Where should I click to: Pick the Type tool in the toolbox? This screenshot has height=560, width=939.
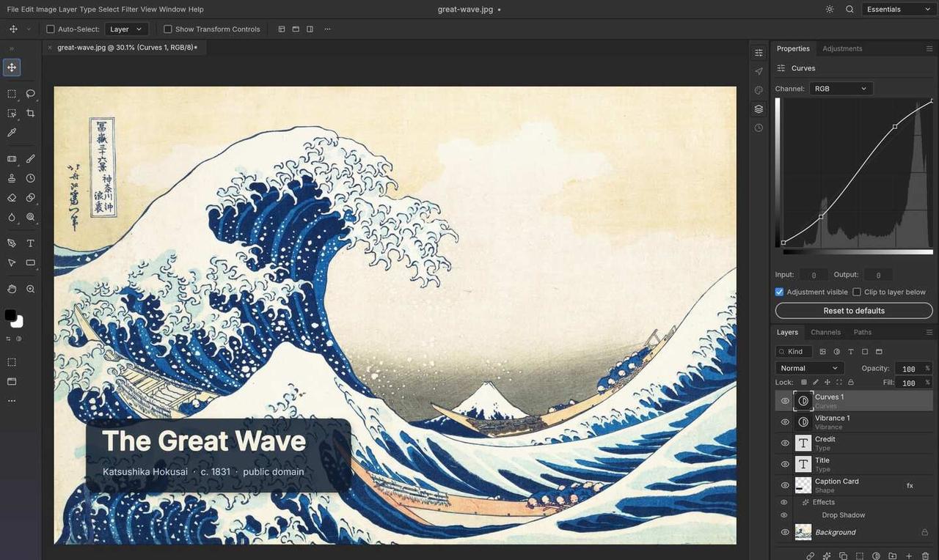click(31, 243)
